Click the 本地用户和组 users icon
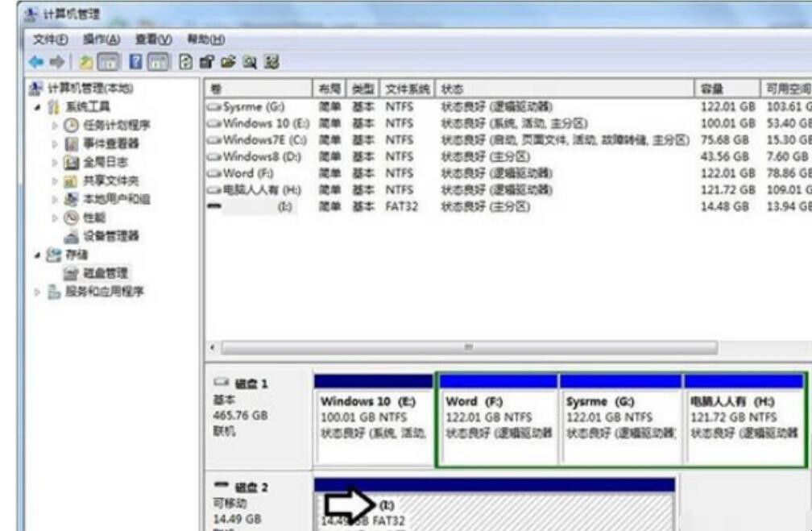The image size is (812, 531). (70, 199)
